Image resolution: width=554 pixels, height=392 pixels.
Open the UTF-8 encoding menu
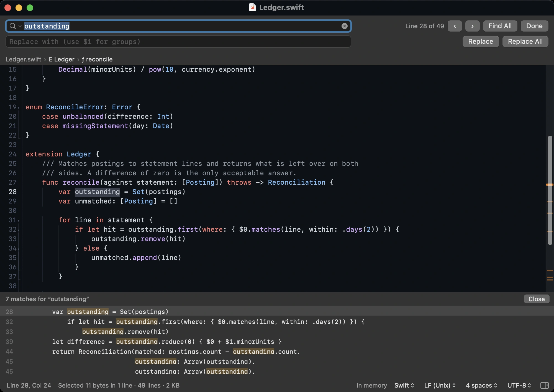point(519,385)
